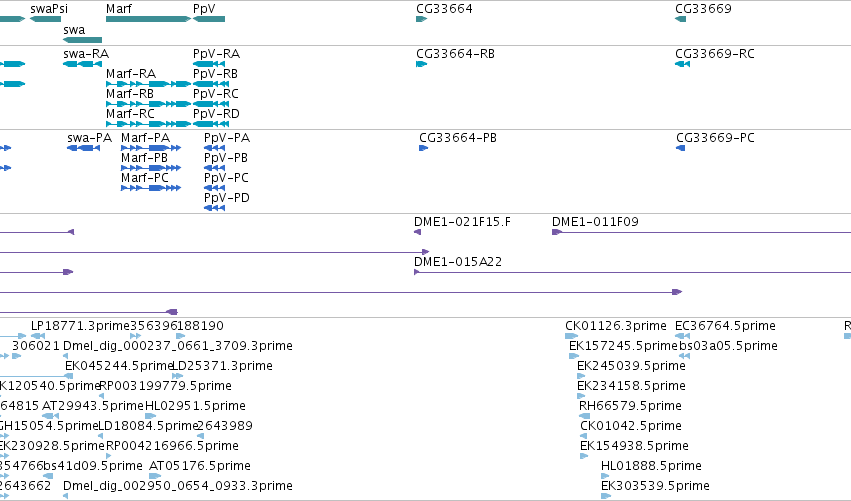Click the LP18771.3prime EST label
Viewport: 851px width, 501px height.
point(80,326)
